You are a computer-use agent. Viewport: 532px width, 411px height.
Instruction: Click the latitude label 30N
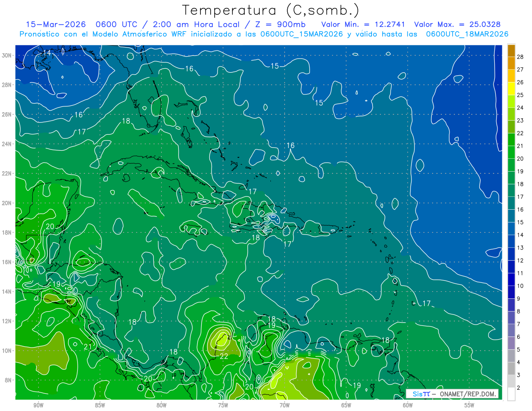[8, 55]
